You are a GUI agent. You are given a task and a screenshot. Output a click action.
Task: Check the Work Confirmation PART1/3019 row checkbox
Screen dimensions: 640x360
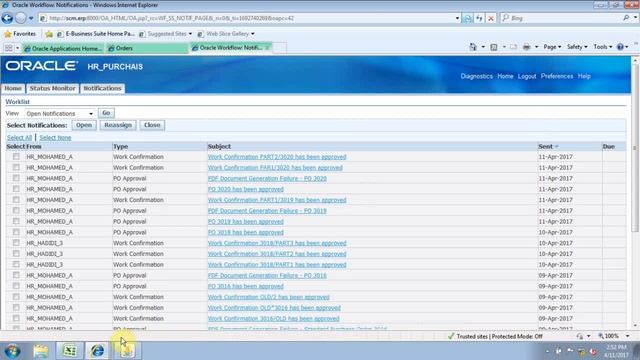16,200
